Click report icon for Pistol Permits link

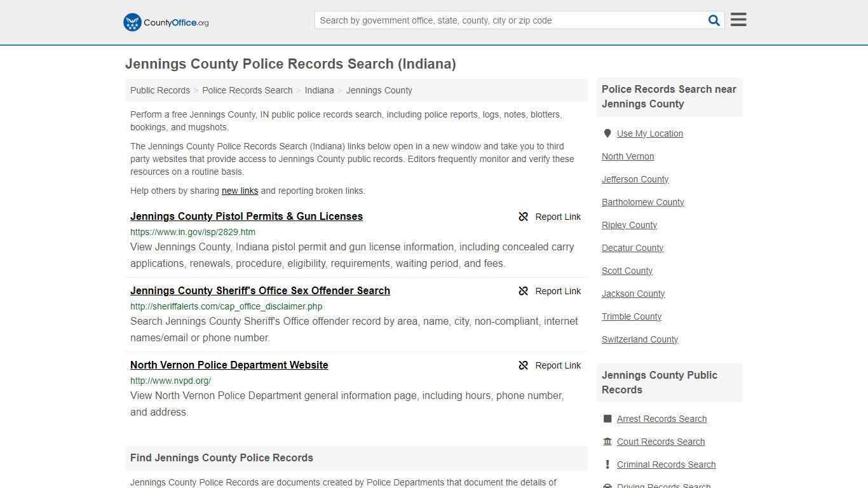524,217
